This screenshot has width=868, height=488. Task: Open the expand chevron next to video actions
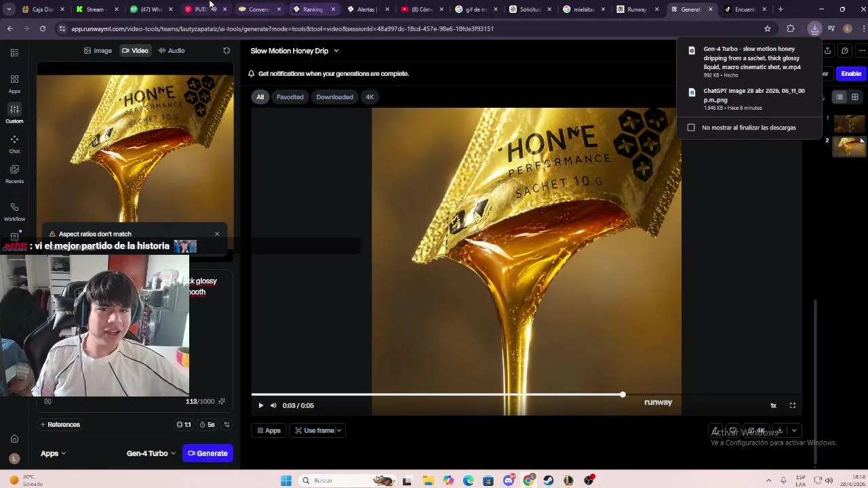[794, 430]
